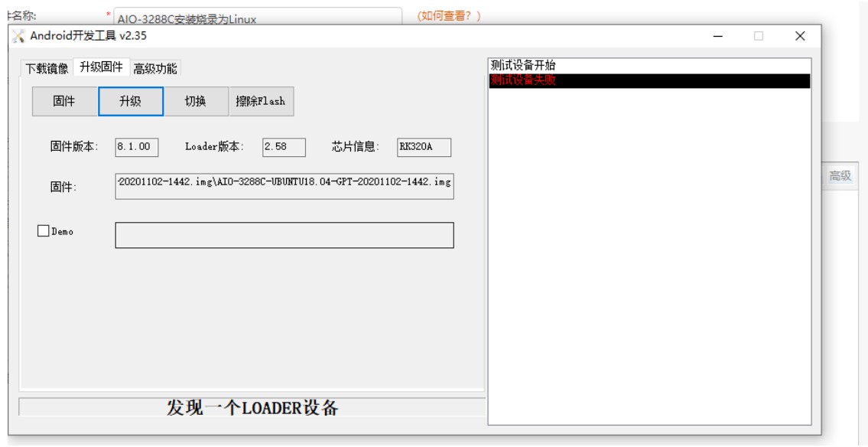The image size is (868, 447).
Task: Click the 擦除Flash button
Action: click(x=262, y=101)
